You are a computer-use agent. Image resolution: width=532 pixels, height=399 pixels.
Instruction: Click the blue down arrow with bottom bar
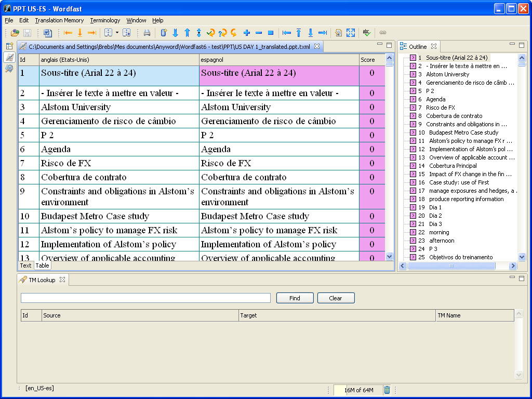point(311,33)
